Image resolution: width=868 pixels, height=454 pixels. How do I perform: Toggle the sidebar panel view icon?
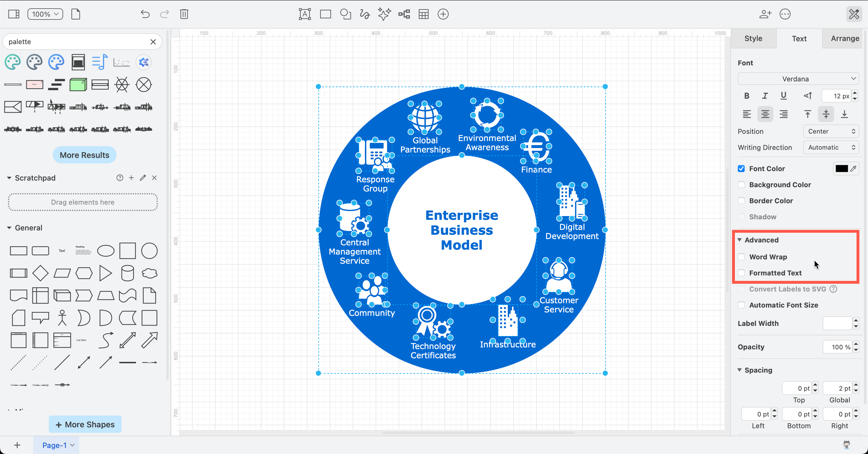[x=14, y=14]
